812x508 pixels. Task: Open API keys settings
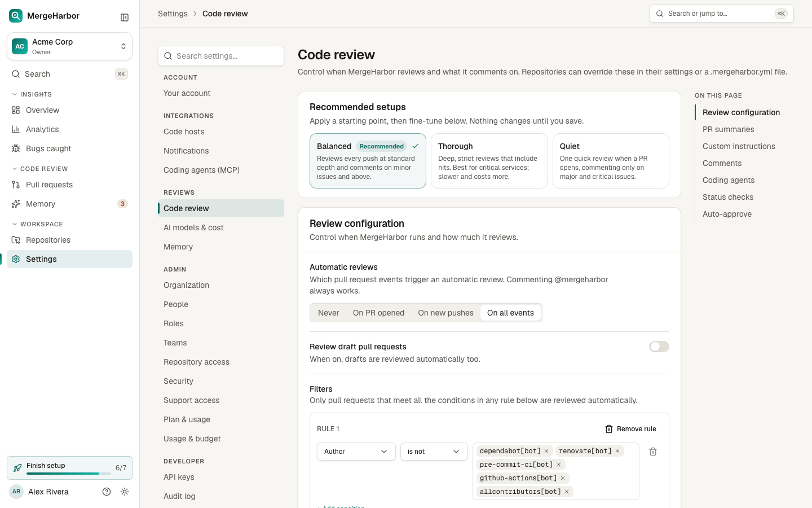221,477
